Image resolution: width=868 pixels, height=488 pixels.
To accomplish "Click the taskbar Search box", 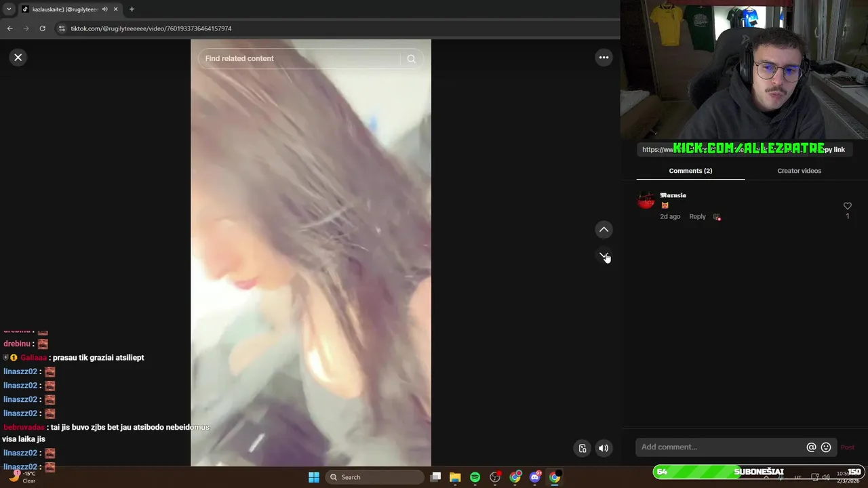I will (374, 477).
